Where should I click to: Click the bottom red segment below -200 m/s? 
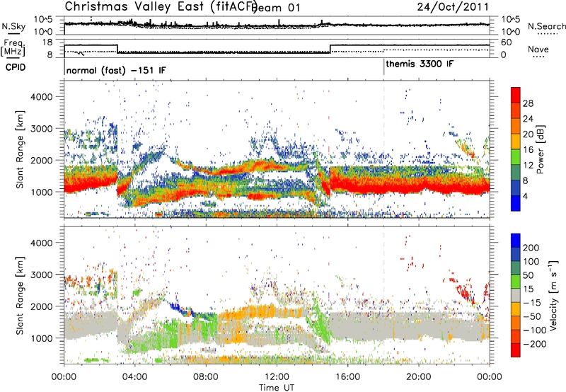point(516,350)
